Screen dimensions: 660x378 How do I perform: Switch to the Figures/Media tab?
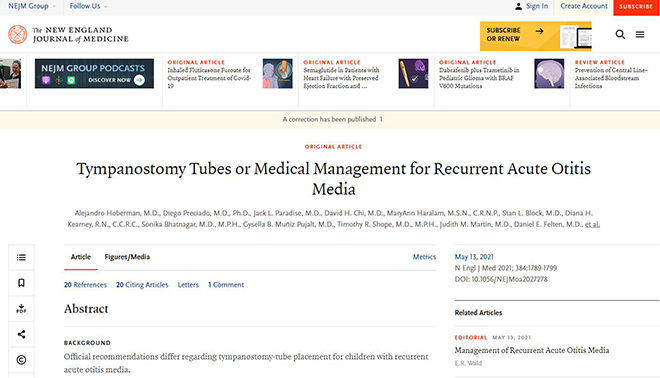pos(127,257)
